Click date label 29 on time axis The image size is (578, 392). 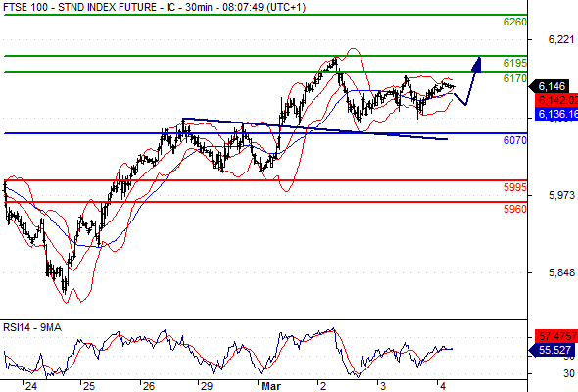(x=207, y=386)
